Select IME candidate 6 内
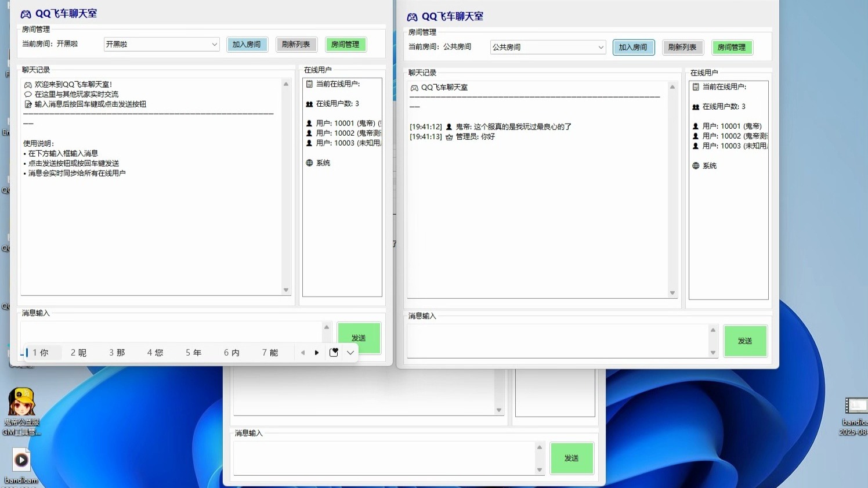The height and width of the screenshot is (488, 868). click(232, 353)
